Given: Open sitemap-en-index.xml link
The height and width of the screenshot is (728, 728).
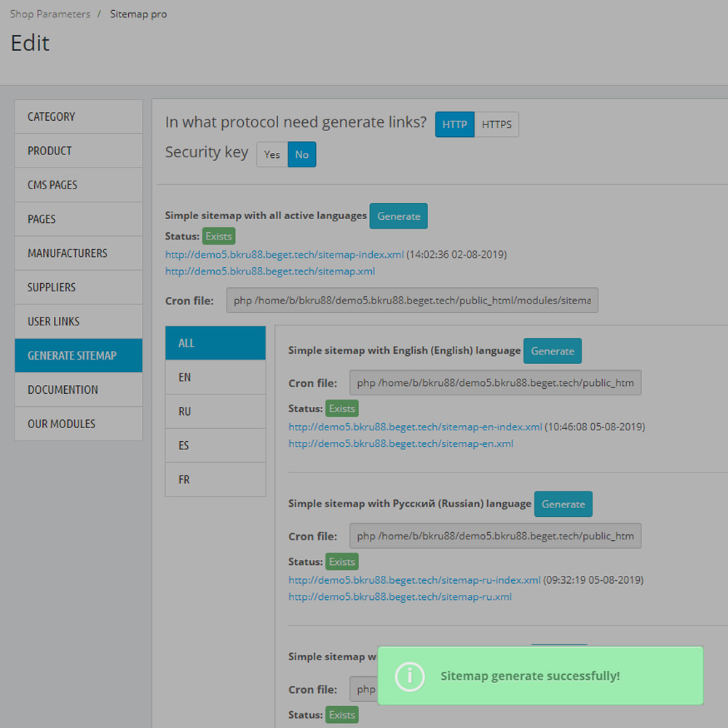Looking at the screenshot, I should pyautogui.click(x=415, y=427).
